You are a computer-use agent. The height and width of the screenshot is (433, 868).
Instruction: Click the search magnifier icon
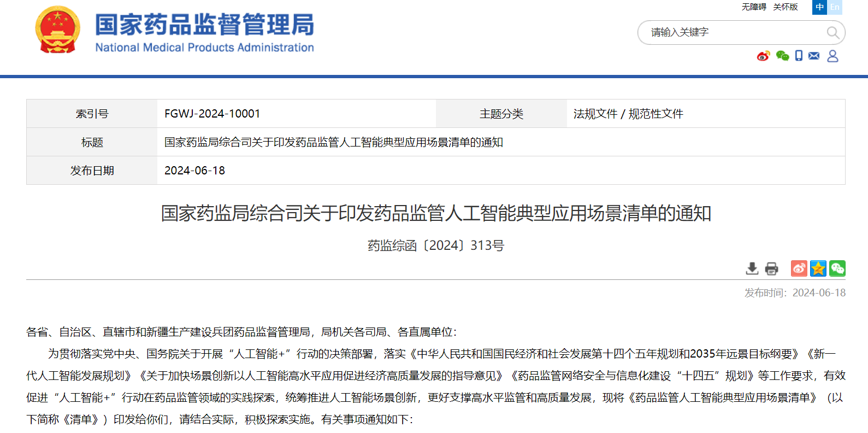(x=832, y=33)
